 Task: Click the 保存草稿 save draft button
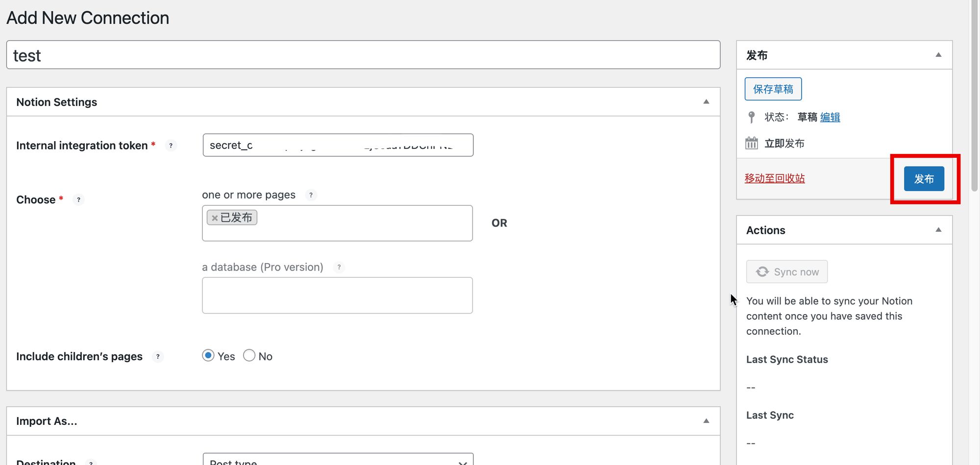click(x=773, y=89)
